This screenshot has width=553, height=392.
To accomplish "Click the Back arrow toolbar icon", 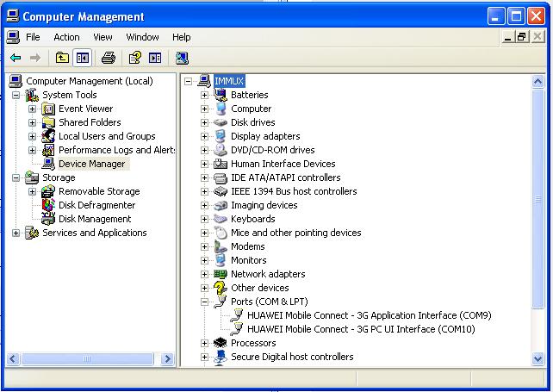I will click(x=16, y=58).
